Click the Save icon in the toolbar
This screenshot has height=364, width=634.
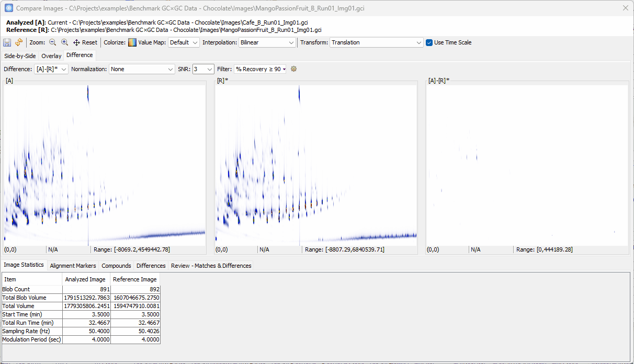click(7, 43)
